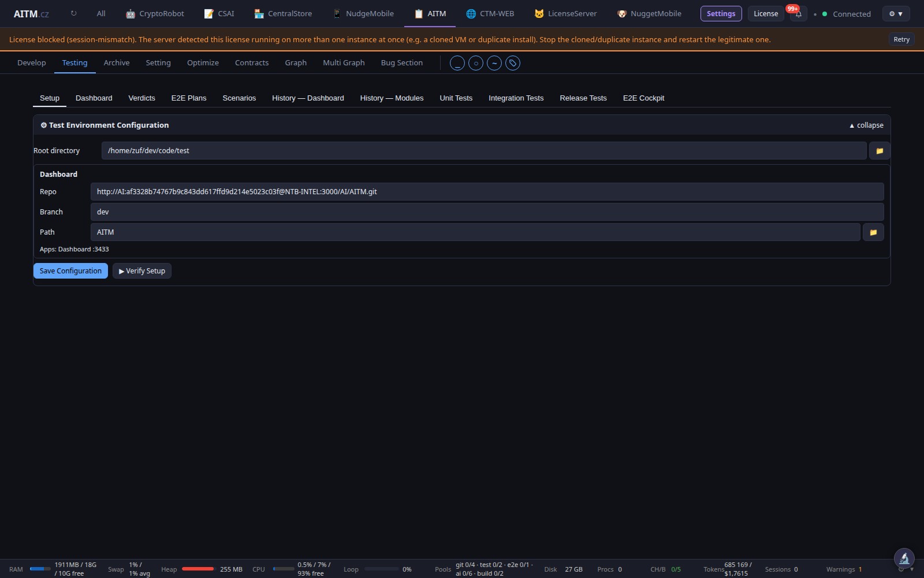Open the Bug Section tab
This screenshot has height=578, width=924.
click(401, 62)
